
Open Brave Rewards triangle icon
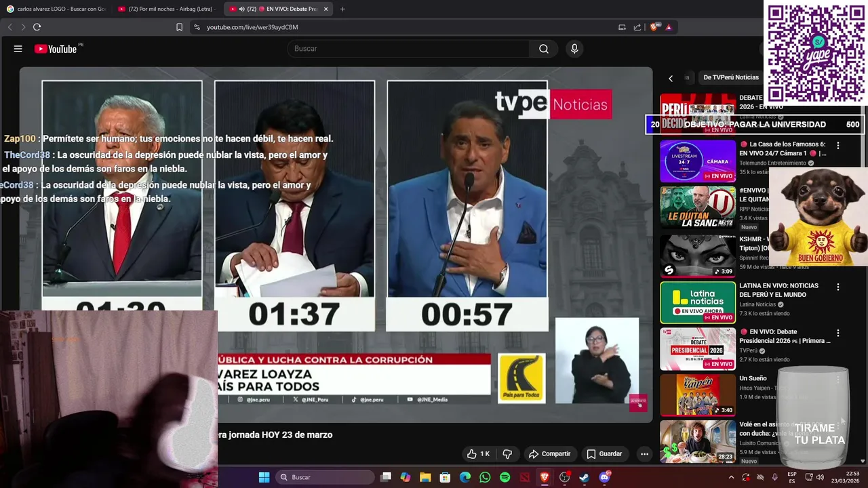[668, 27]
